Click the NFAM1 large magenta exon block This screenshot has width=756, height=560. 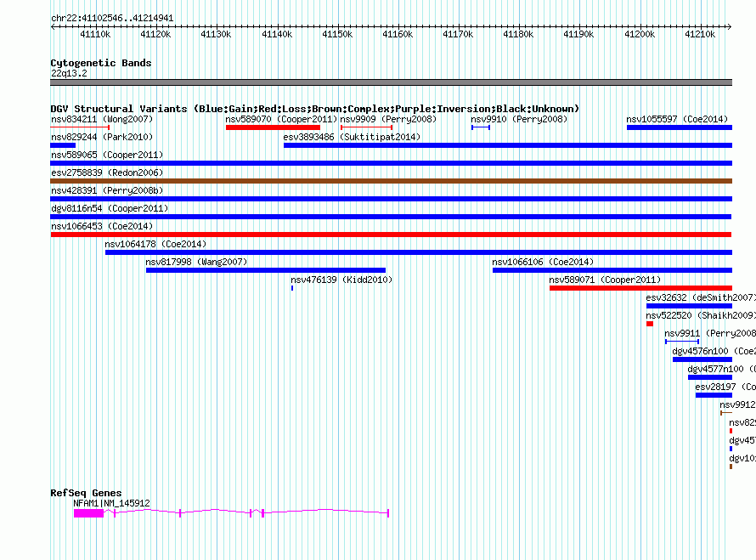[x=88, y=513]
